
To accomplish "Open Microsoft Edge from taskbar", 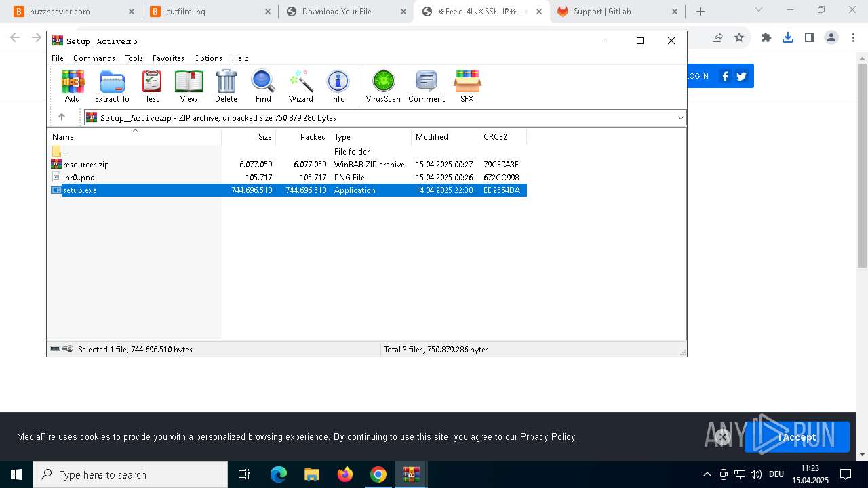I will tap(279, 474).
